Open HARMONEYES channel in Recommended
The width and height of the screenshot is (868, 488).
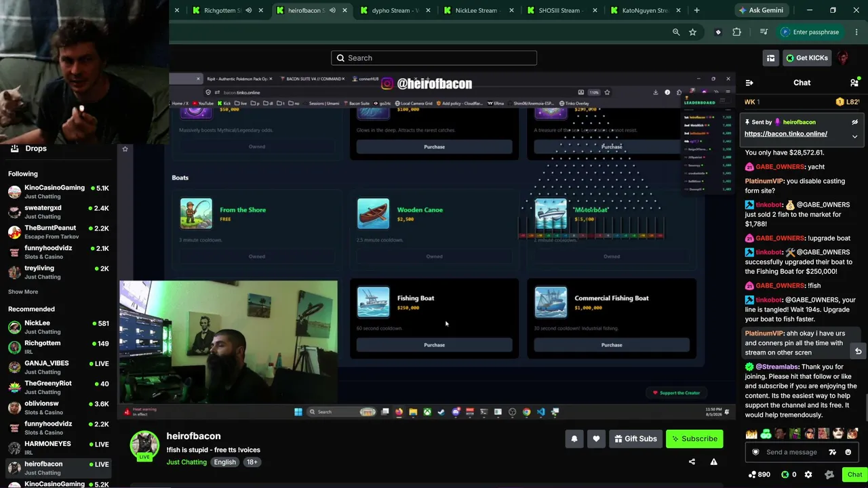click(58, 448)
